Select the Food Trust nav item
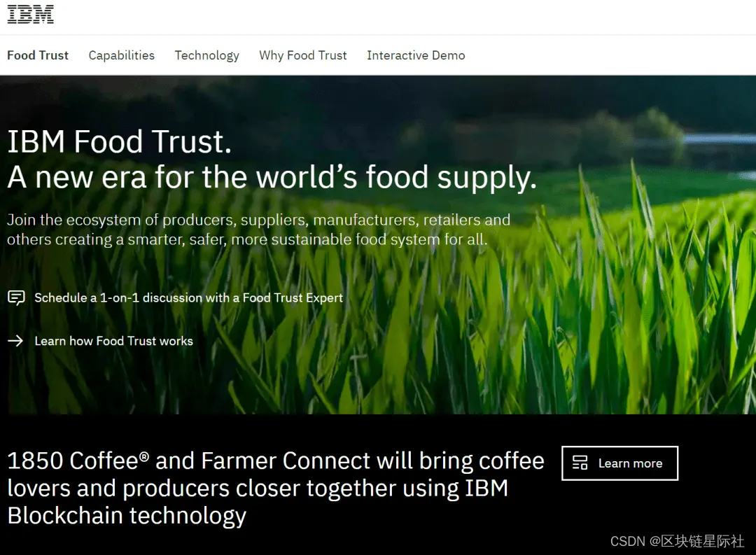This screenshot has width=756, height=555. 38,55
